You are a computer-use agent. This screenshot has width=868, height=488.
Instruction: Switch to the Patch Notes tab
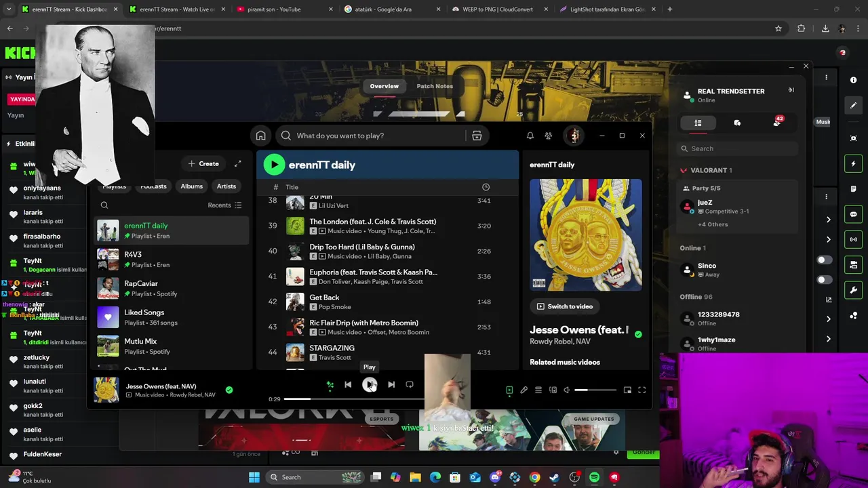click(x=435, y=86)
